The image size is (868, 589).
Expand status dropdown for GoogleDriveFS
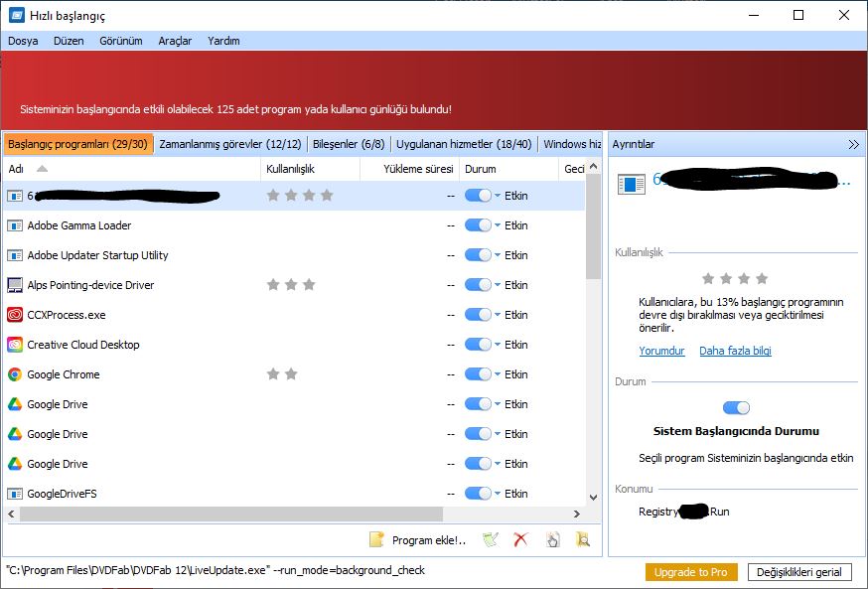click(498, 494)
